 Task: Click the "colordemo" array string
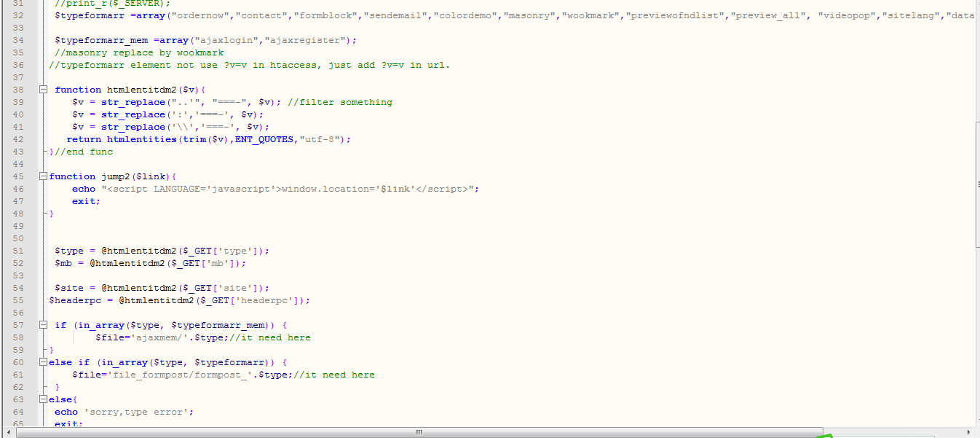coord(464,15)
